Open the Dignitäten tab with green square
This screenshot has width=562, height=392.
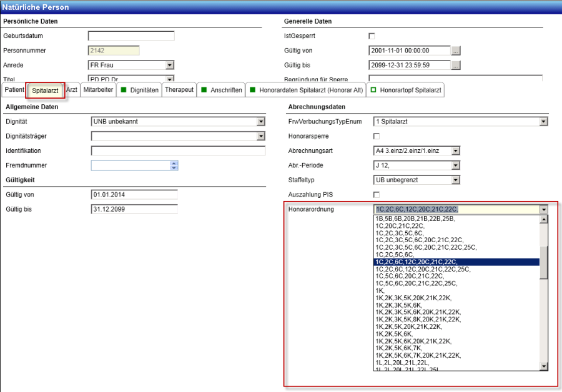pyautogui.click(x=139, y=90)
